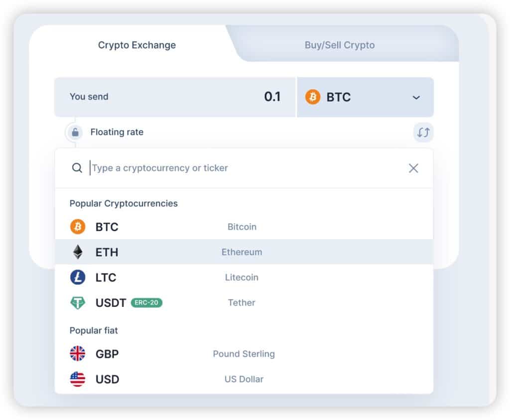
Task: Choose Pound Sterling from popular fiat
Action: [244, 354]
